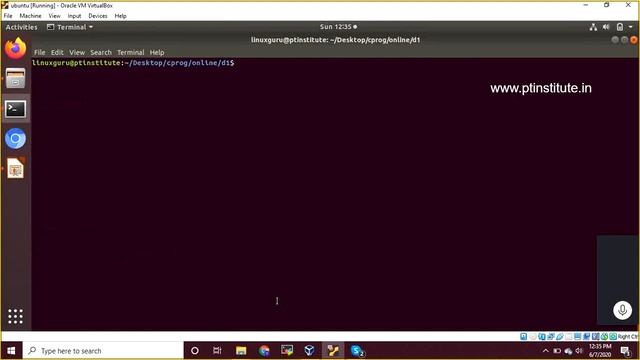This screenshot has width=640, height=360.
Task: Select the VirtualBox cube taskbar icon
Action: (309, 351)
